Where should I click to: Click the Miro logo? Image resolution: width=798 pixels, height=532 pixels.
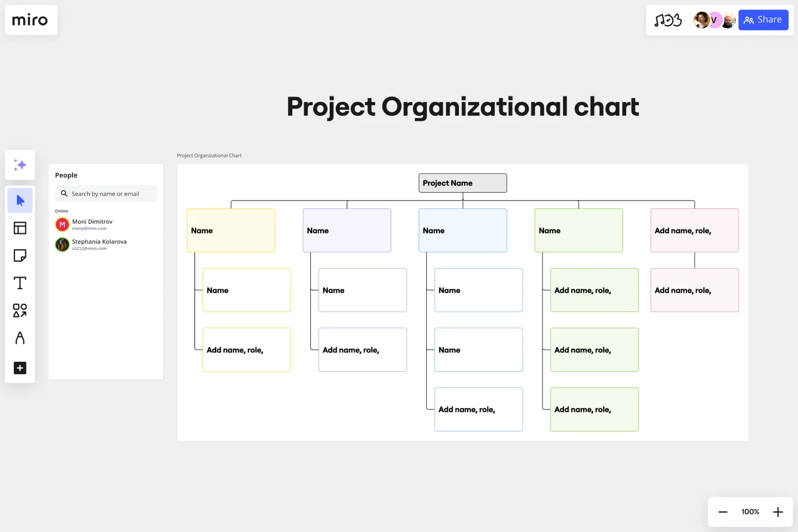pos(30,21)
